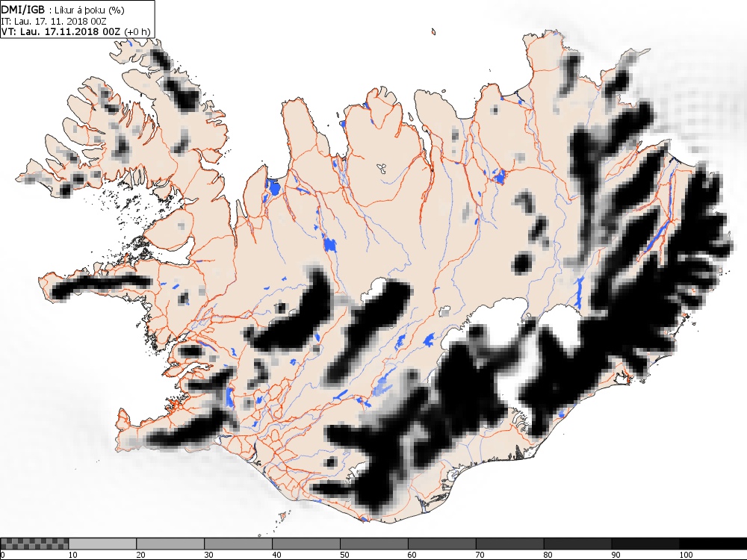Click the 'VT: Lau. 17.11.2018 00Z (+0 h)' line
The image size is (747, 560).
pyautogui.click(x=76, y=32)
